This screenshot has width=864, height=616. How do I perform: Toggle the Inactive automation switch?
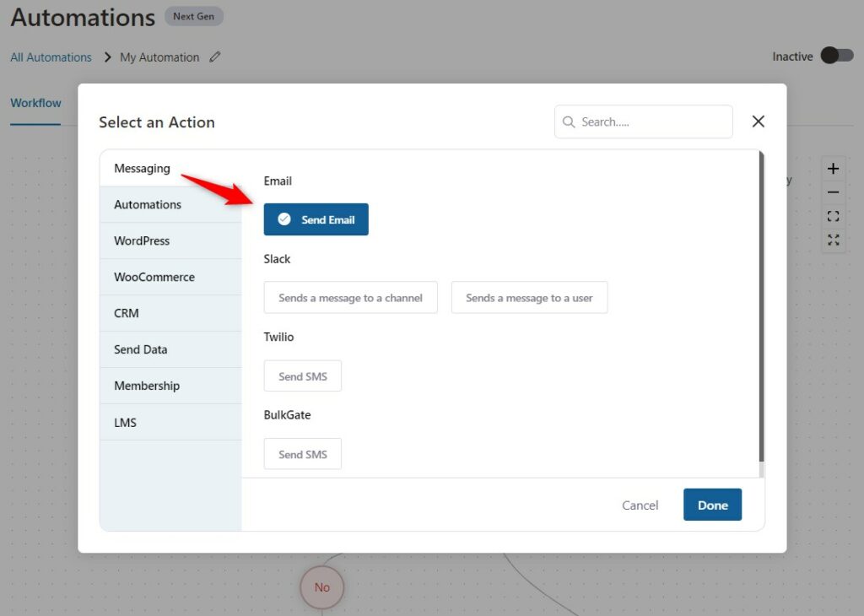(x=837, y=56)
